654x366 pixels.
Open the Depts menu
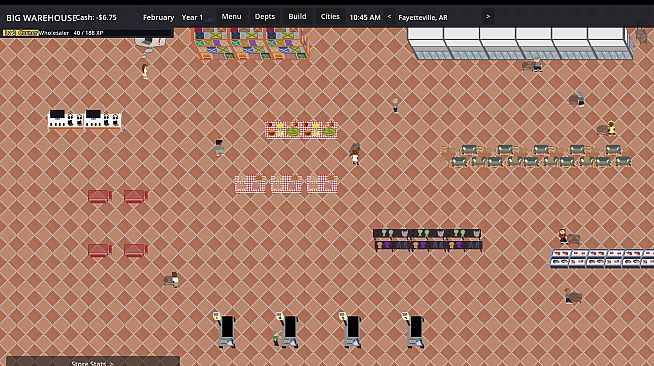(x=264, y=17)
